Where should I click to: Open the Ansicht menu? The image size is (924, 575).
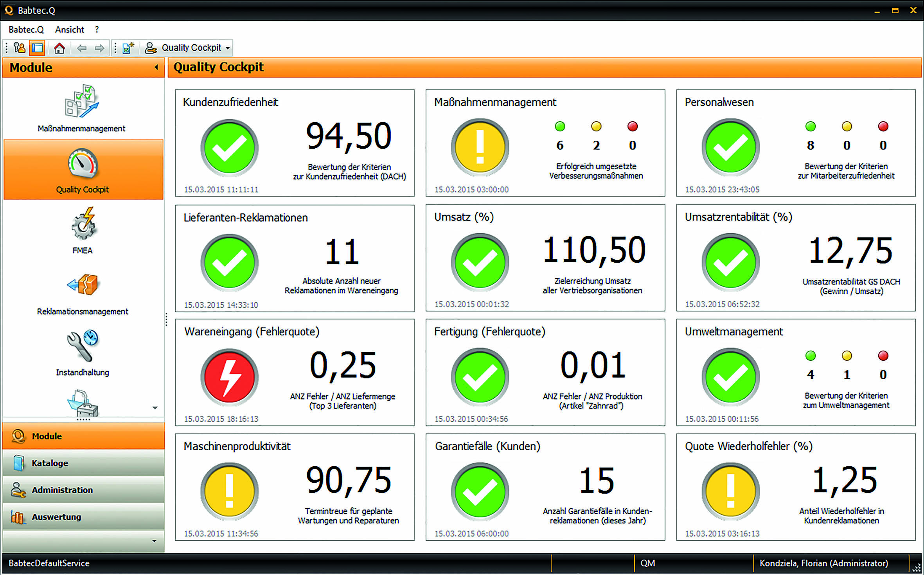pyautogui.click(x=70, y=30)
